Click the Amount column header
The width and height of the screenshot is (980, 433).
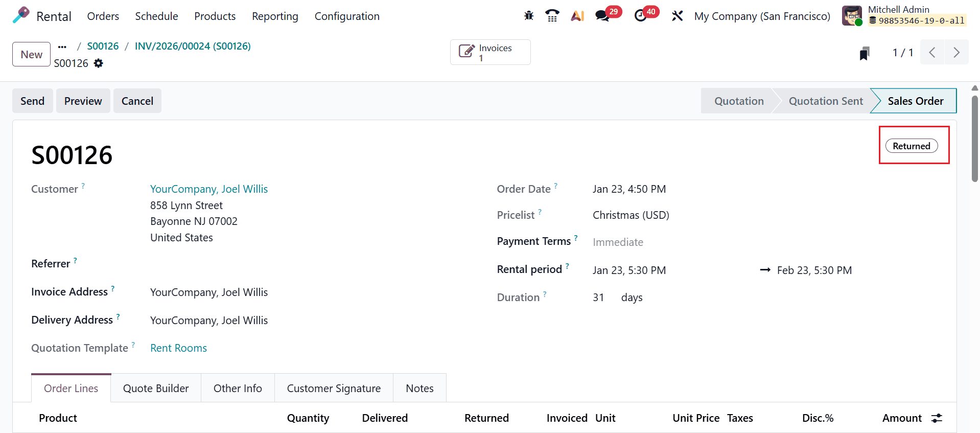pos(902,418)
